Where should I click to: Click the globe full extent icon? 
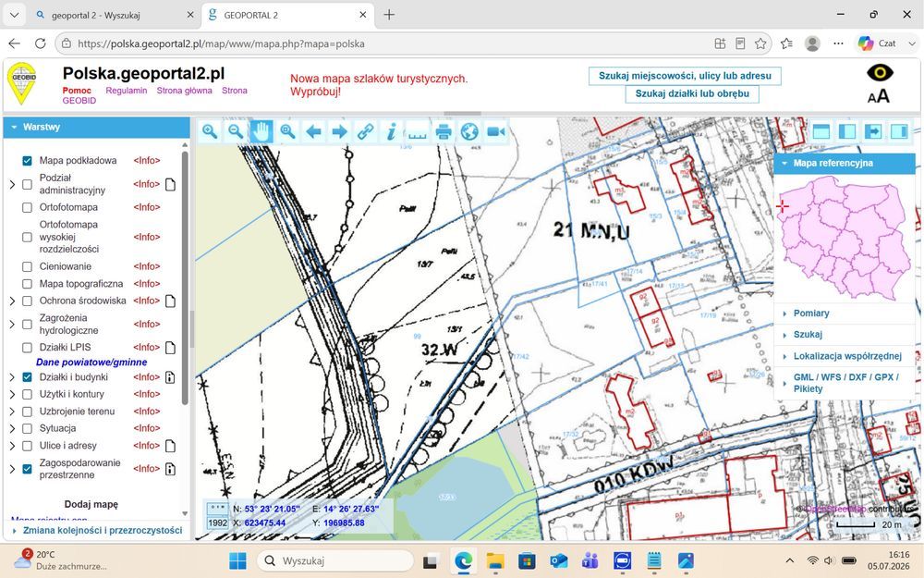469,131
